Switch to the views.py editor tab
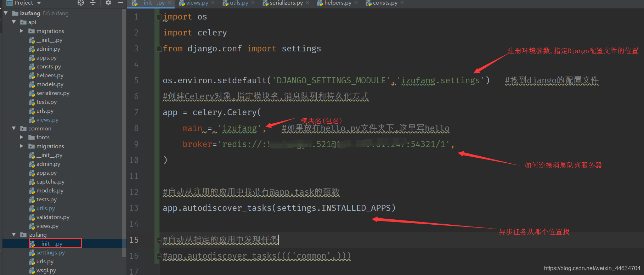The height and width of the screenshot is (275, 644). coord(197,3)
